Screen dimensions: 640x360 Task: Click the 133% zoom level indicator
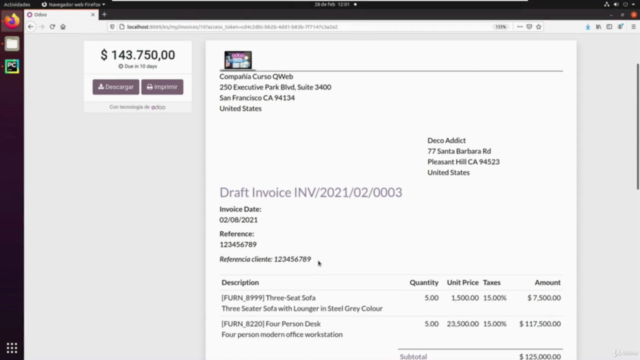click(500, 27)
